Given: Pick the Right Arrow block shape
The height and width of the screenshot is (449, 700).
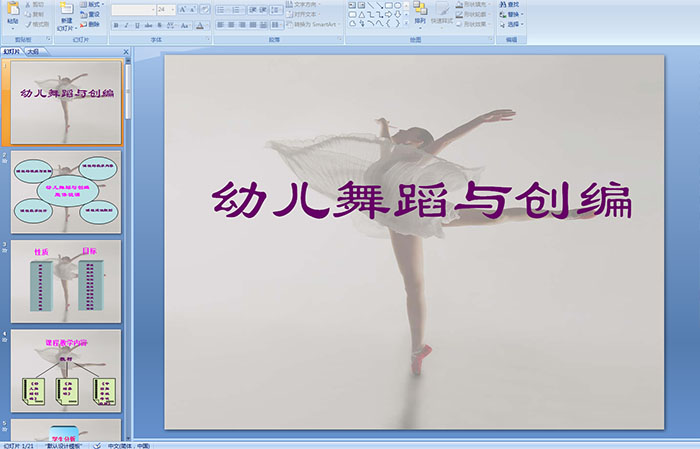Looking at the screenshot, I should click(x=388, y=14).
